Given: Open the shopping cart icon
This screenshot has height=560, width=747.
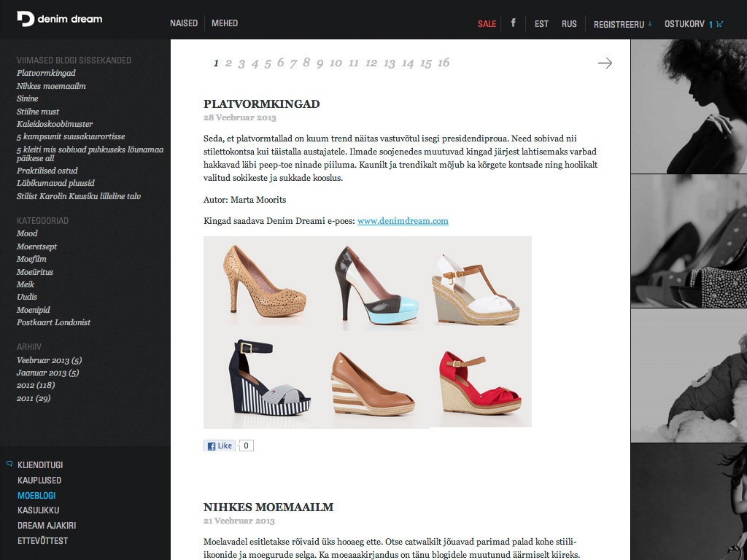Looking at the screenshot, I should (x=720, y=24).
